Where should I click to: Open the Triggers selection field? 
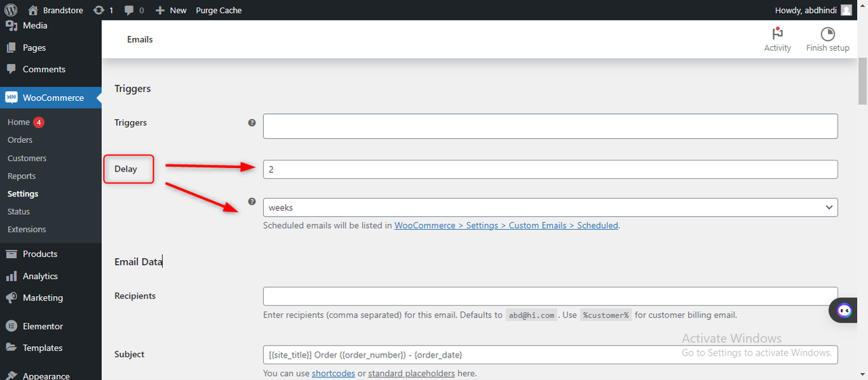550,126
